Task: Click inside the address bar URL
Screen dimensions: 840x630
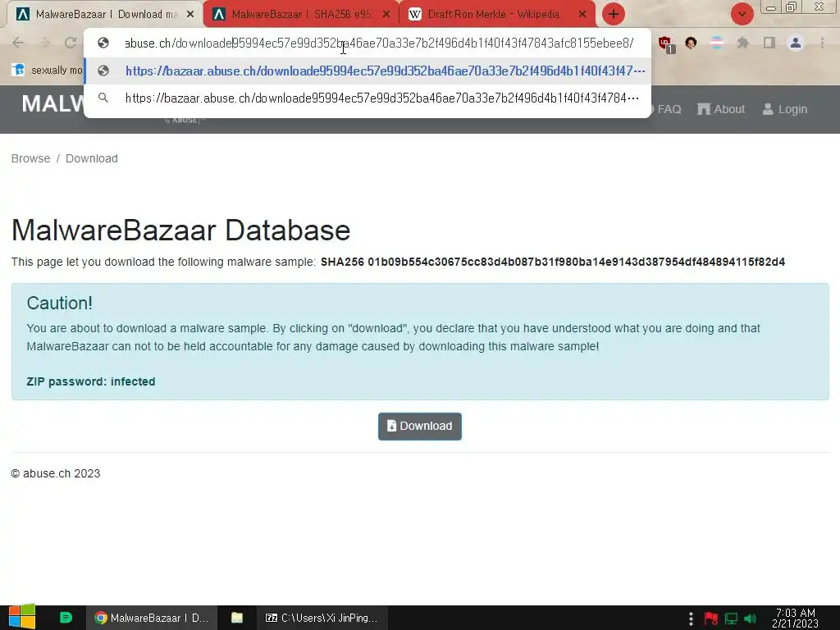Action: [x=379, y=43]
